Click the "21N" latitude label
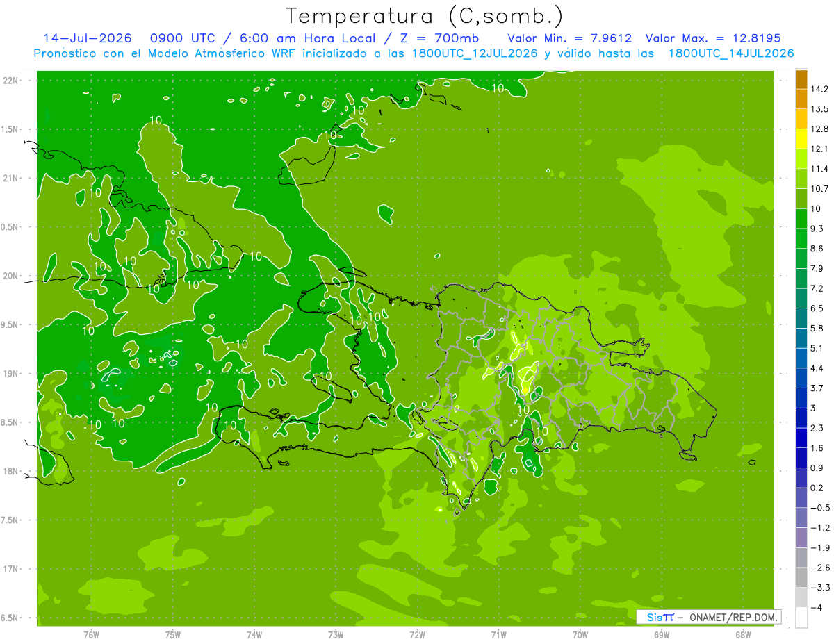 click(x=12, y=179)
